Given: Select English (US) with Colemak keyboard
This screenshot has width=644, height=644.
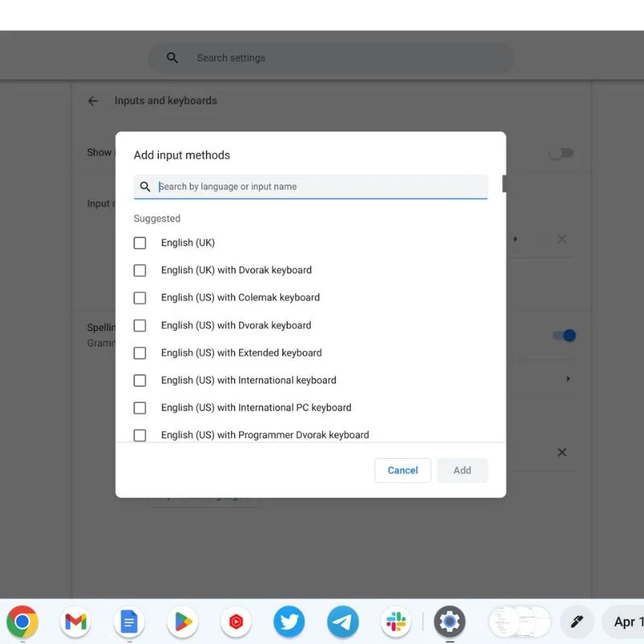Looking at the screenshot, I should coord(139,297).
